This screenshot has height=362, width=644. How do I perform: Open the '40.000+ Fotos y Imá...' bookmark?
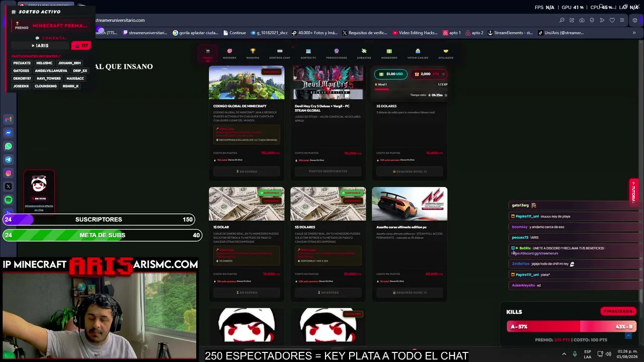[314, 33]
